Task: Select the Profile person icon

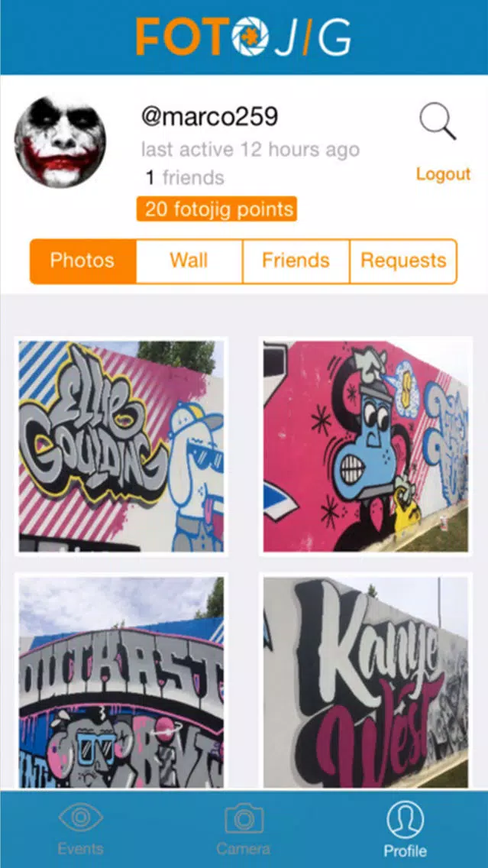Action: pos(405,820)
